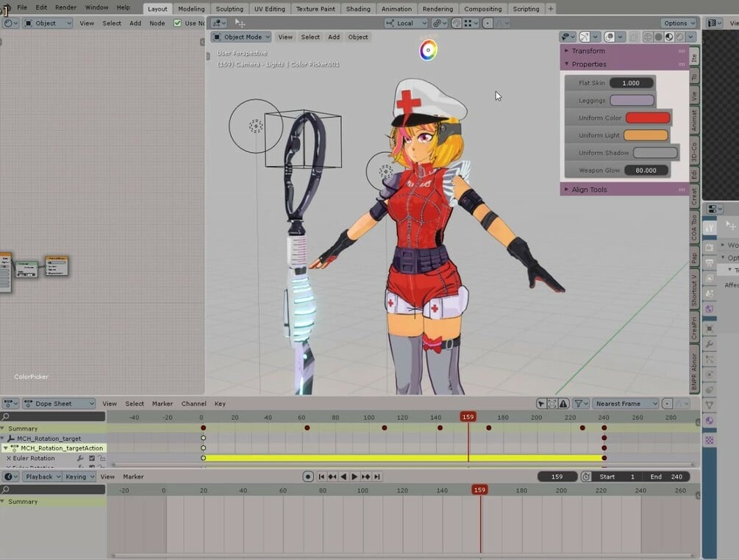Open the Uniform Shadow color swatch
The width and height of the screenshot is (739, 560).
655,153
